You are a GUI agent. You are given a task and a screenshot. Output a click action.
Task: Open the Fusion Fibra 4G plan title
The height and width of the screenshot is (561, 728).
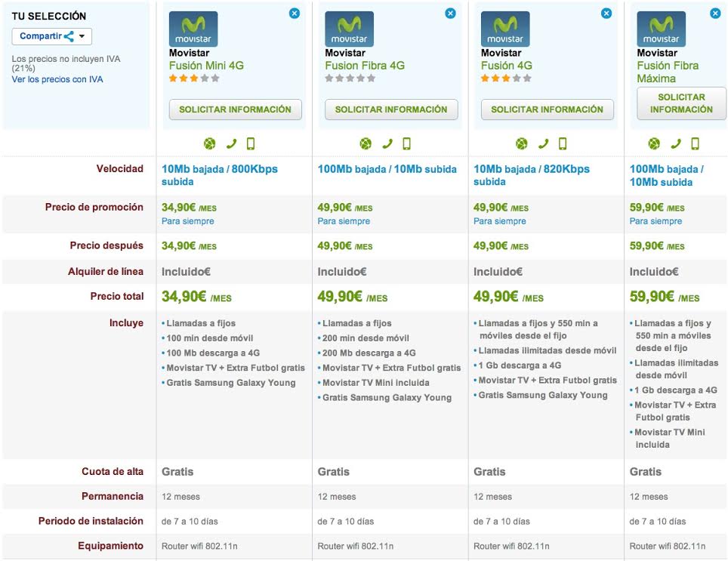365,66
